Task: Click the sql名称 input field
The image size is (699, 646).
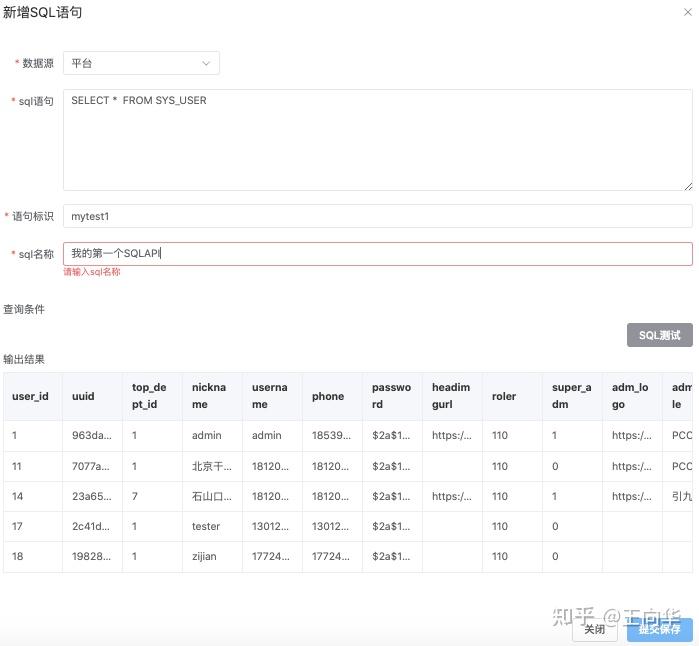Action: click(378, 254)
